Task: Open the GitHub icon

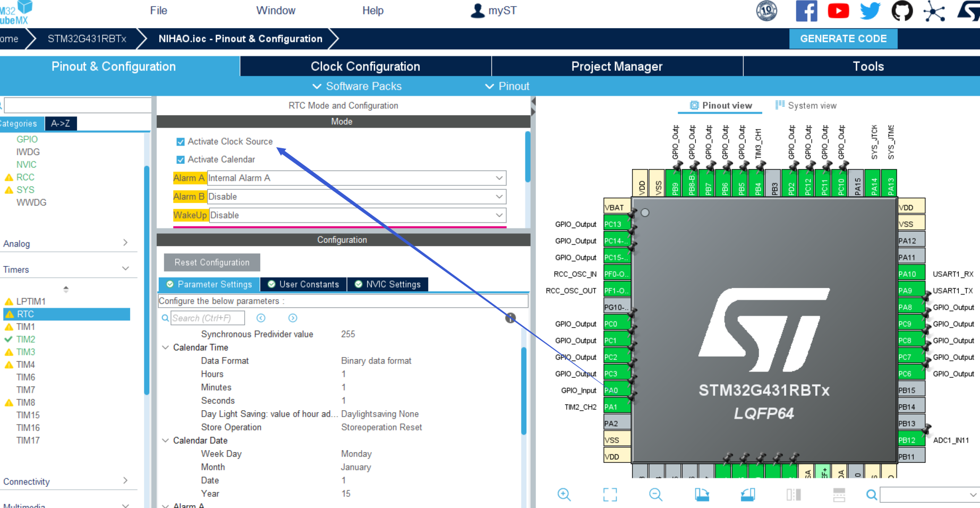Action: click(902, 11)
